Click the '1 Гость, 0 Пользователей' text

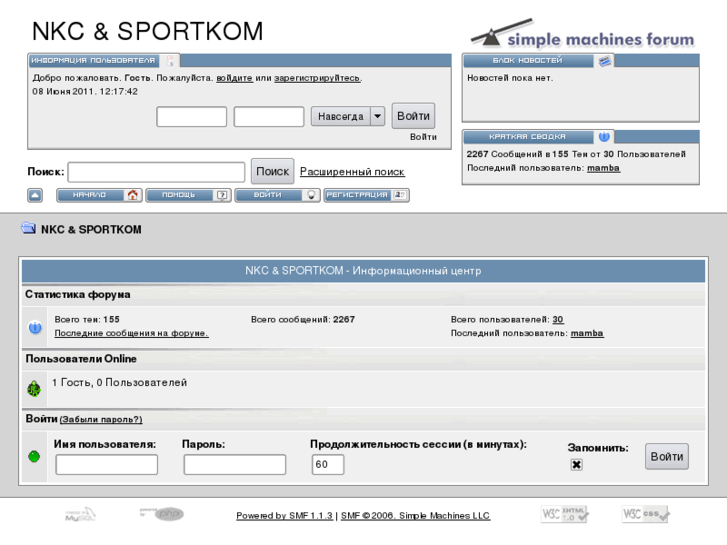pyautogui.click(x=120, y=383)
